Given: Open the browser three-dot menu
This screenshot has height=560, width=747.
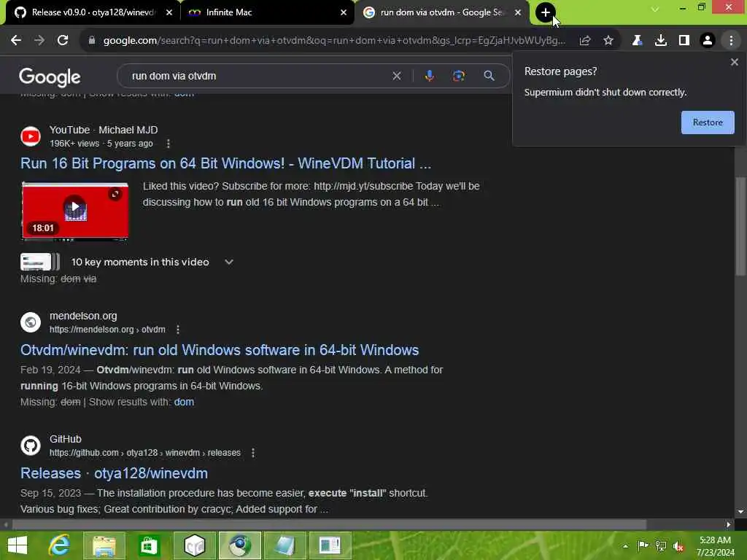Looking at the screenshot, I should (731, 41).
